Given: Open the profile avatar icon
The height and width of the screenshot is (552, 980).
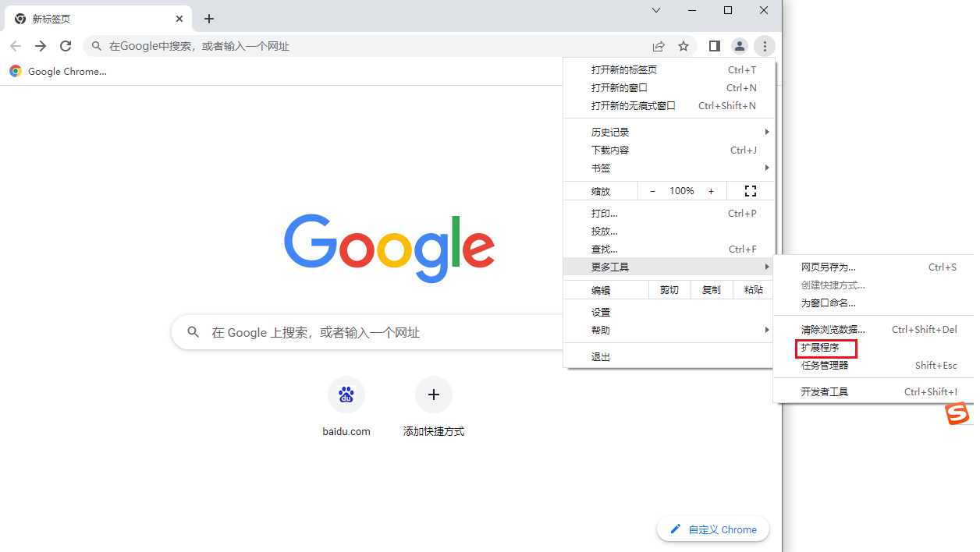Looking at the screenshot, I should pyautogui.click(x=739, y=46).
